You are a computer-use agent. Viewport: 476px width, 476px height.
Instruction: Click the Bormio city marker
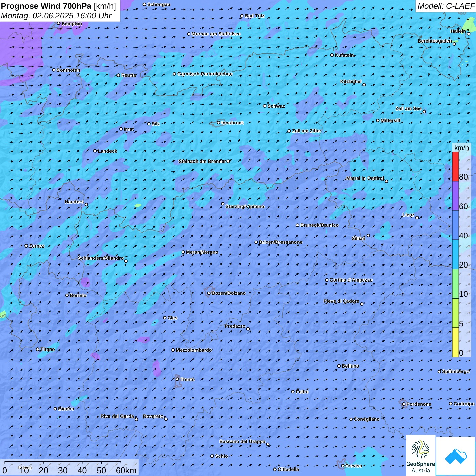67,295
